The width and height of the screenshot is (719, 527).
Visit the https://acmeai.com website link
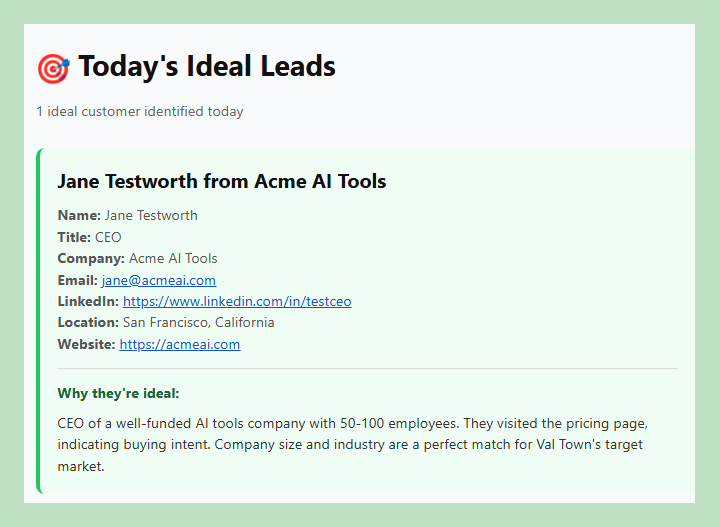[x=179, y=345]
